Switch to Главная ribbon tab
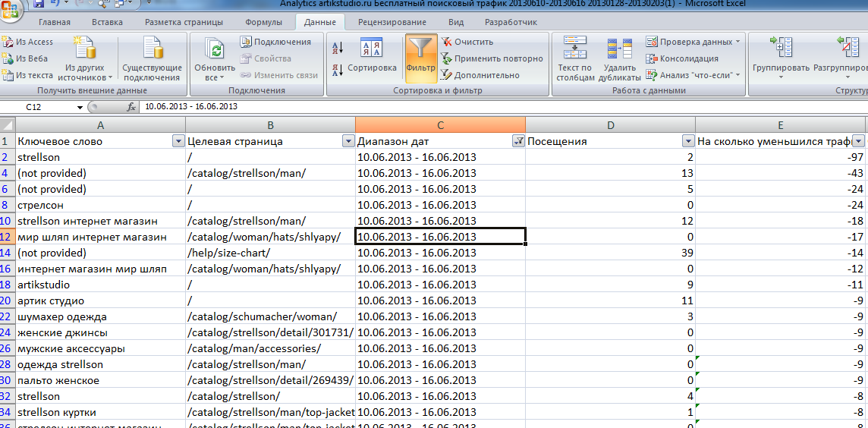 pyautogui.click(x=55, y=22)
